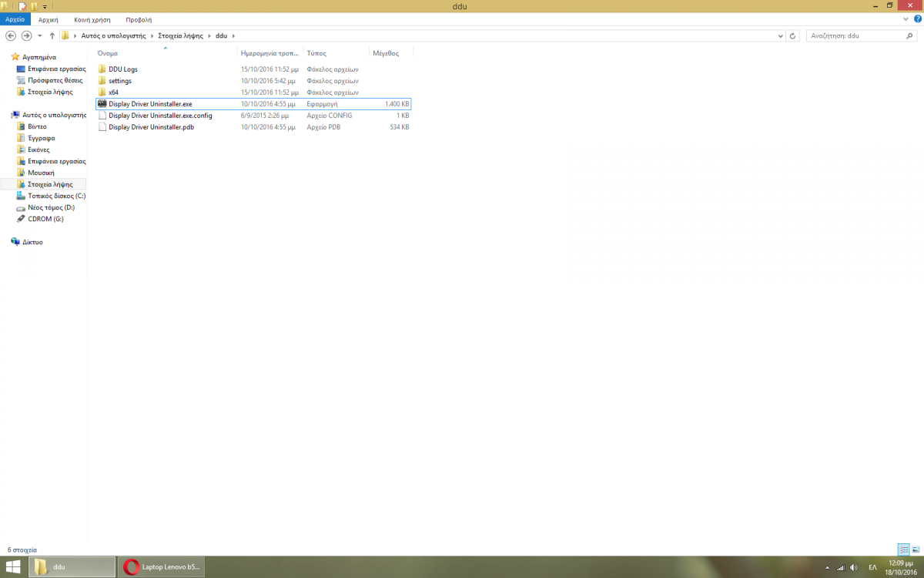924x578 pixels.
Task: Click Στοιχεία λήψης breadcrumb in address bar
Action: [x=180, y=35]
